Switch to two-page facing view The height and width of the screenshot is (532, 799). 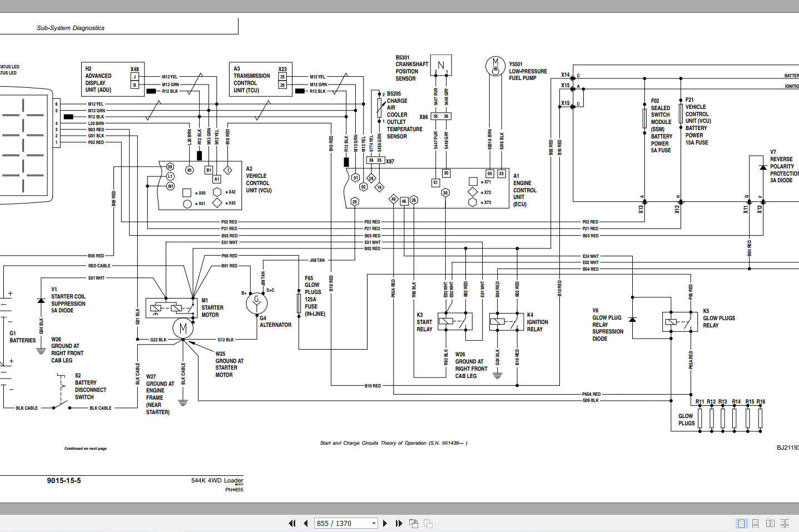pyautogui.click(x=770, y=523)
